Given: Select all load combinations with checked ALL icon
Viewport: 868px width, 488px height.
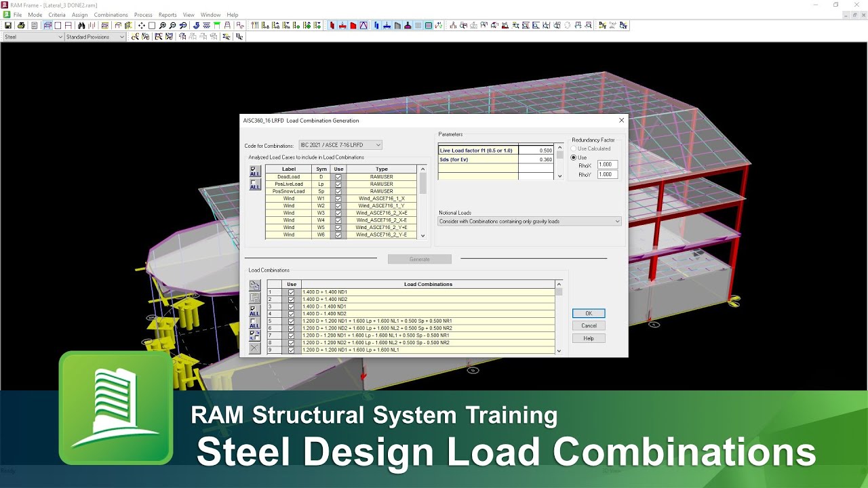Looking at the screenshot, I should [255, 310].
